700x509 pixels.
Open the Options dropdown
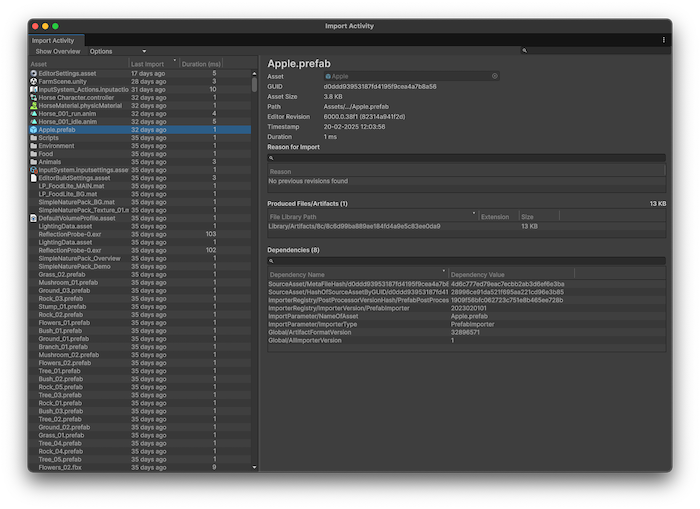tap(117, 51)
